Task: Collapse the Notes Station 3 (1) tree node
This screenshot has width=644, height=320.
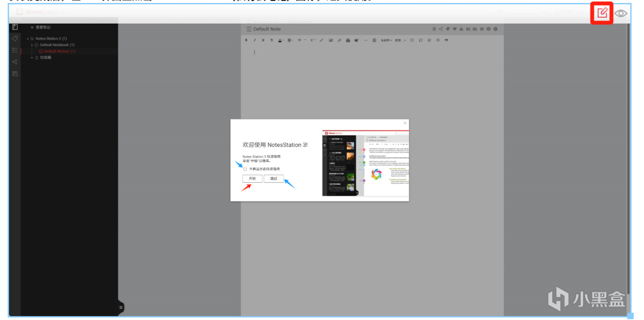Action: coord(28,39)
